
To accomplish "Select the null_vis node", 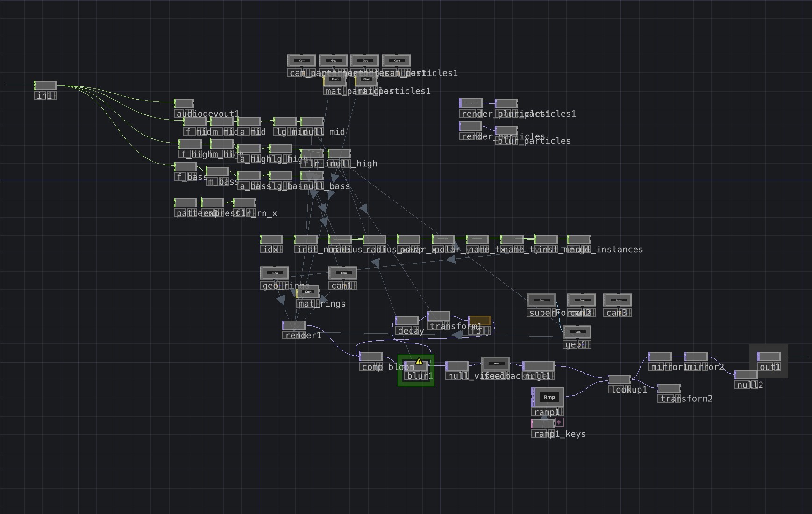I will point(457,366).
